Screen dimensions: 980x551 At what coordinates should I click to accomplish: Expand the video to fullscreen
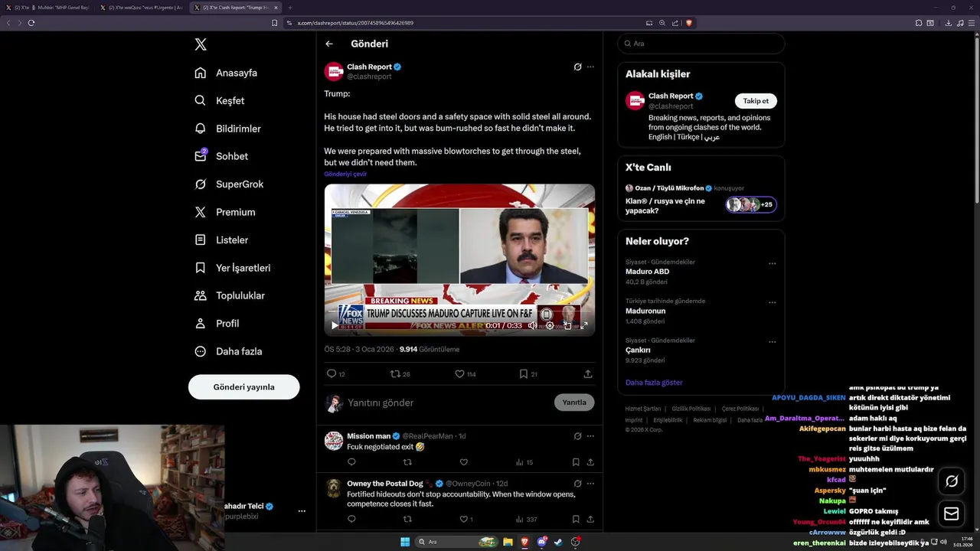(584, 325)
